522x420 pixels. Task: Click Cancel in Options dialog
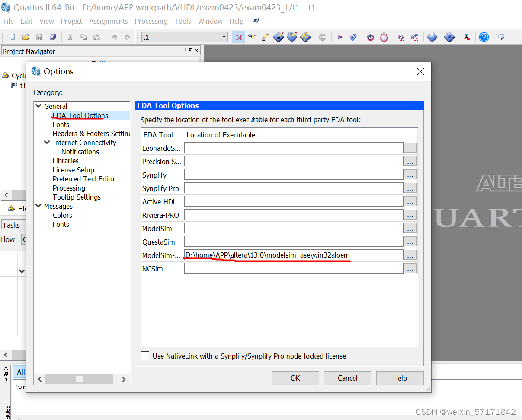click(348, 378)
